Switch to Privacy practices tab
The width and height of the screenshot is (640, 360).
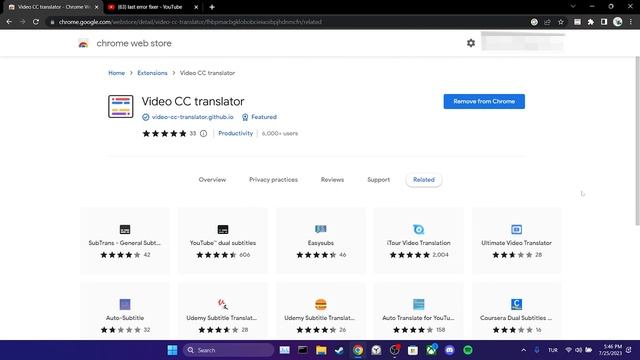(273, 180)
